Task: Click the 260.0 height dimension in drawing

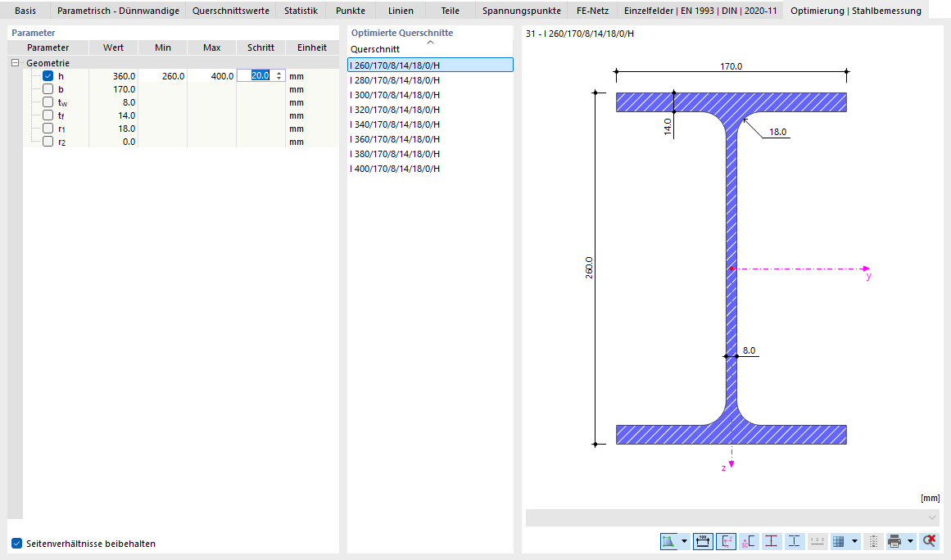Action: tap(589, 267)
